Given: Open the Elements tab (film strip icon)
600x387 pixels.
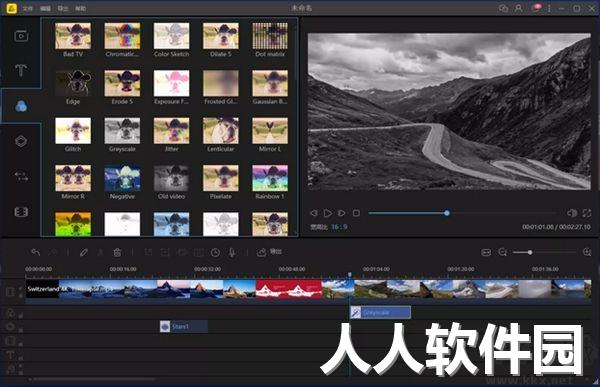Looking at the screenshot, I should (x=21, y=212).
